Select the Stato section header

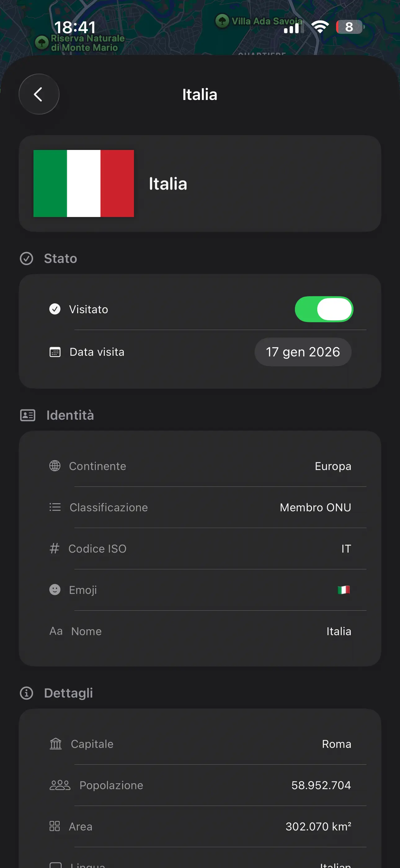coord(60,259)
